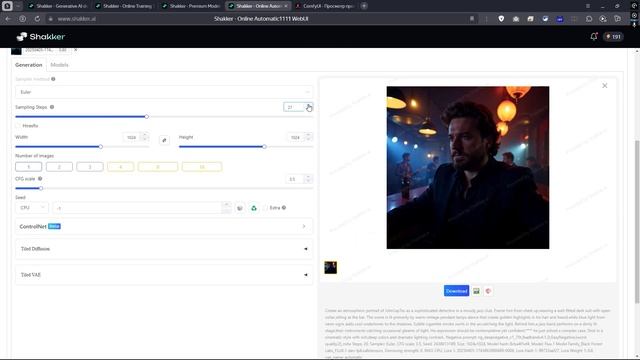Click the red palette icon next to Download

click(x=488, y=291)
